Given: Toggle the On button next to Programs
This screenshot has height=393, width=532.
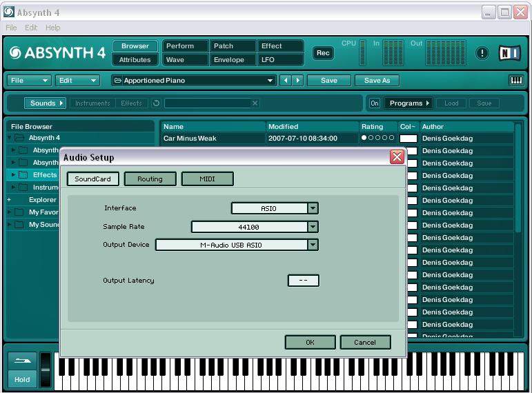Looking at the screenshot, I should [x=375, y=103].
